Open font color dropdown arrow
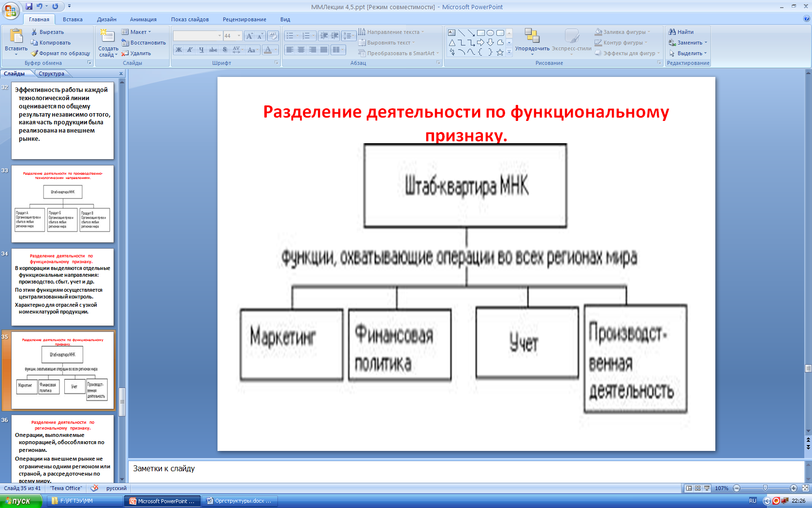812x508 pixels. [x=275, y=50]
